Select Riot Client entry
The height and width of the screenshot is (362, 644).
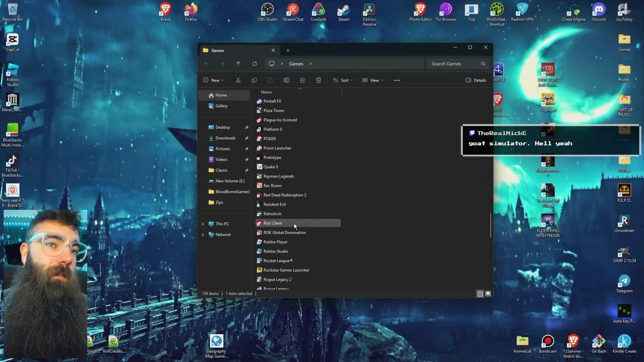tap(298, 223)
